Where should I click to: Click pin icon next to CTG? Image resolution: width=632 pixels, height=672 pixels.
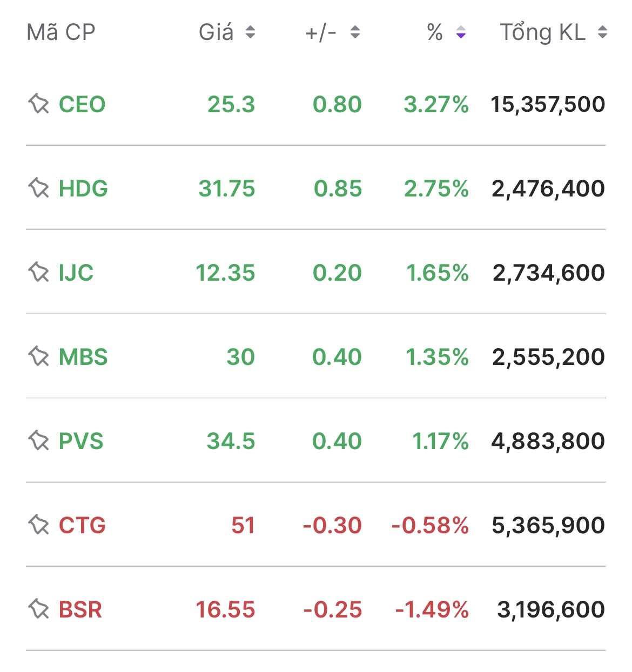(39, 525)
